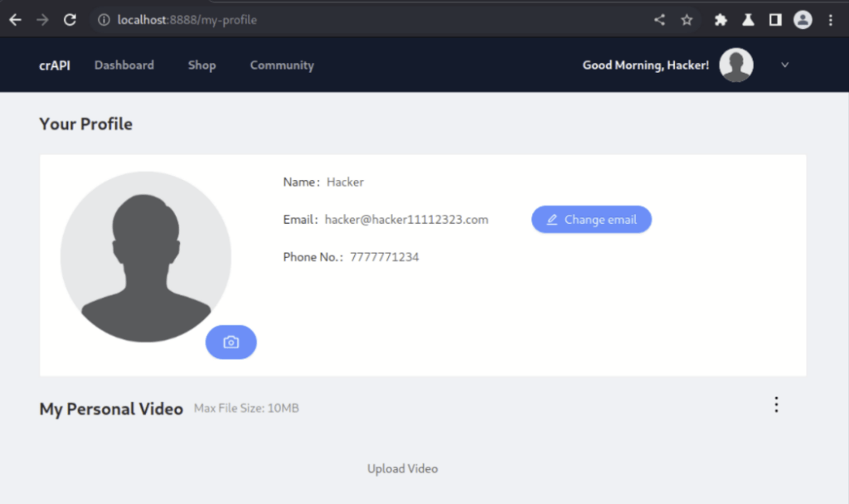The image size is (849, 504).
Task: Click the camera icon to change profile picture
Action: 230,342
